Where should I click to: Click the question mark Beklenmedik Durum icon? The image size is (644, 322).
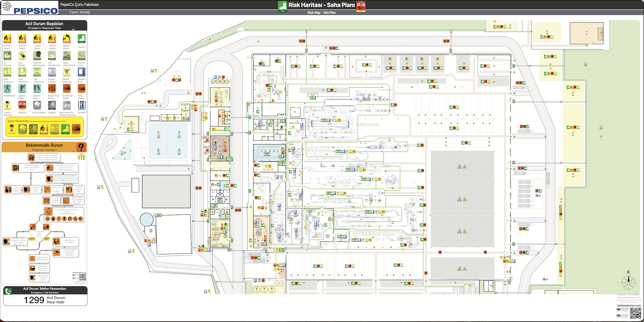(81, 147)
